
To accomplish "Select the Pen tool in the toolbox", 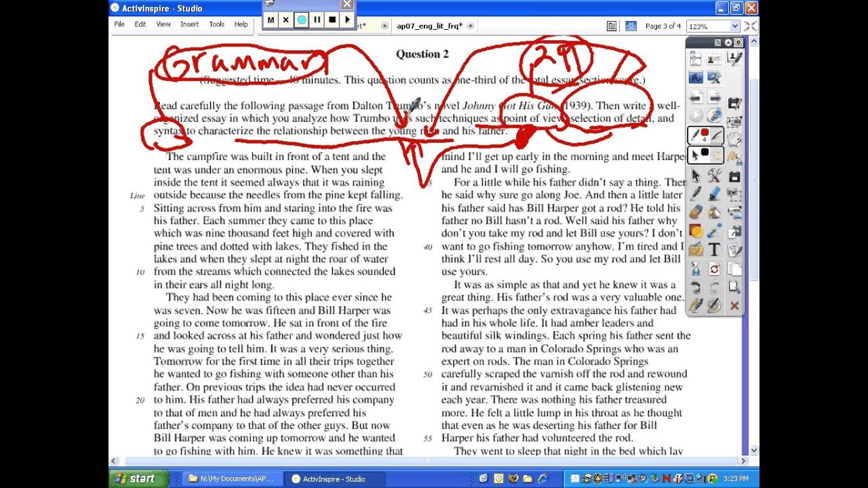I will pyautogui.click(x=695, y=194).
